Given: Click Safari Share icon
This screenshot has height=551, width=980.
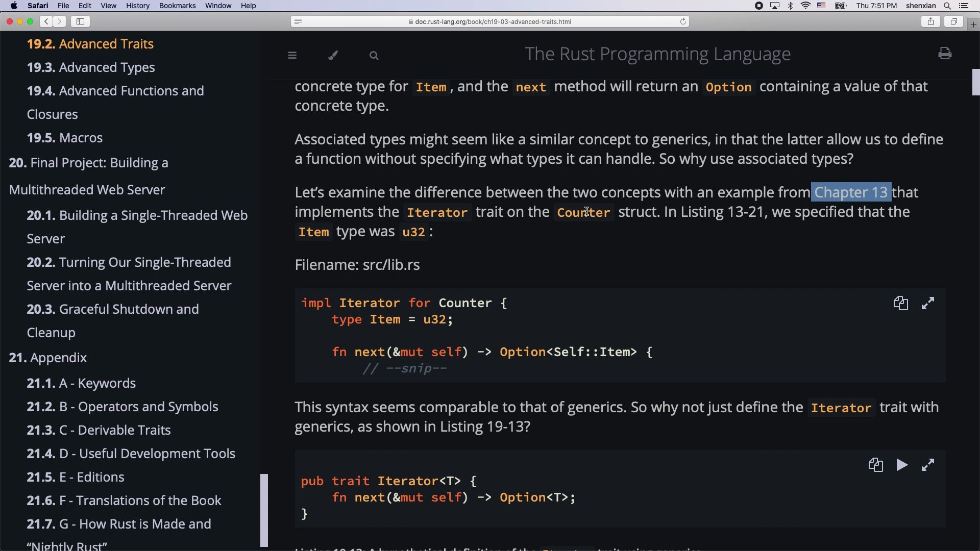Looking at the screenshot, I should (x=930, y=21).
